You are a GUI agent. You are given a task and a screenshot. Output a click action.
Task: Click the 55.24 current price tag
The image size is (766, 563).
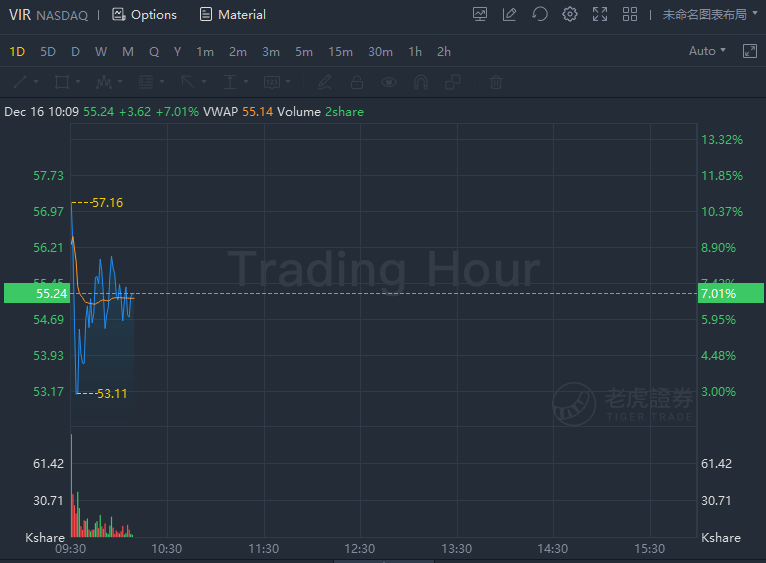(x=37, y=293)
